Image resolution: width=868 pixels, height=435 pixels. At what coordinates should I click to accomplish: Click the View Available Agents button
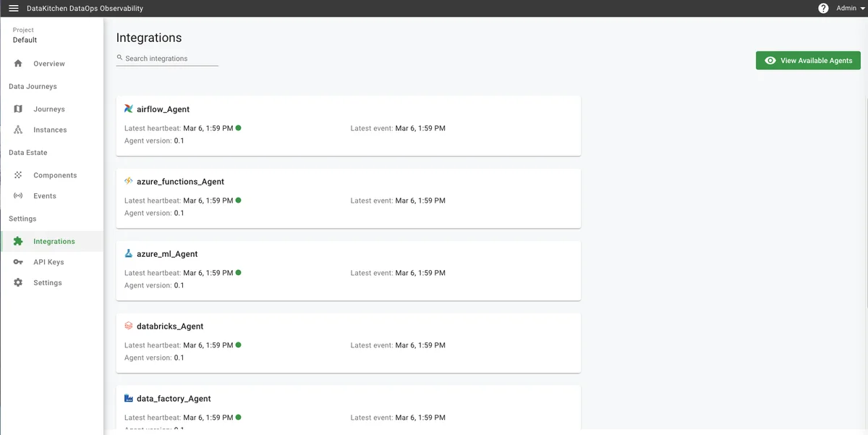point(808,61)
